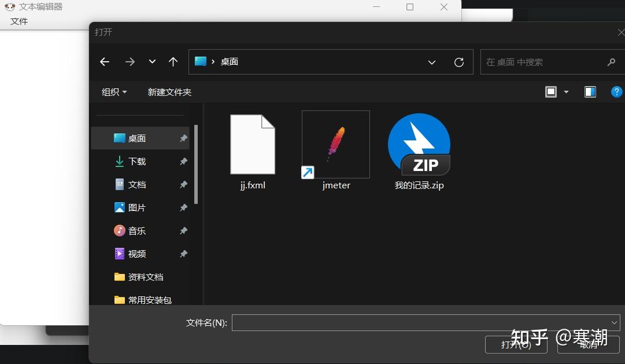Click the 新建文件夹 button

click(x=170, y=91)
